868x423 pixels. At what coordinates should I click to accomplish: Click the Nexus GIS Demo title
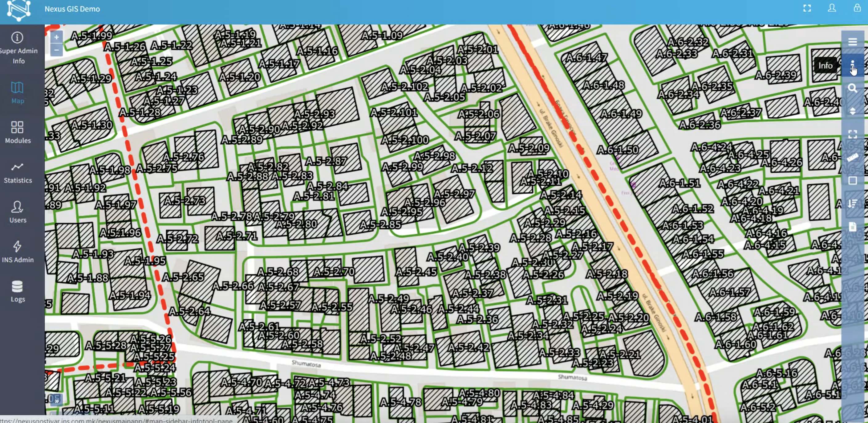(x=72, y=9)
